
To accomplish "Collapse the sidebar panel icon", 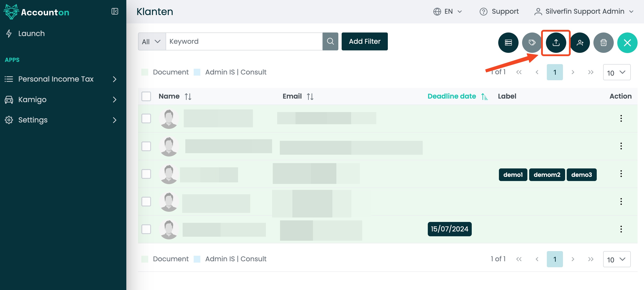I will pyautogui.click(x=115, y=11).
